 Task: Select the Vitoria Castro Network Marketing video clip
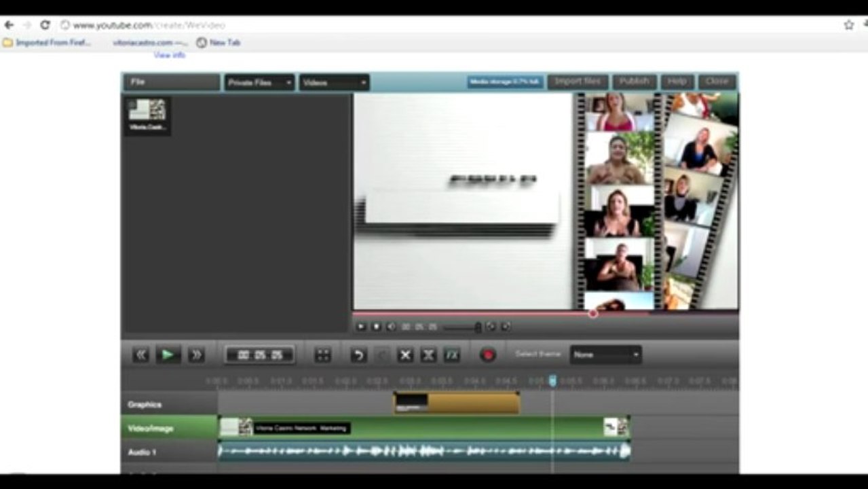click(x=423, y=428)
